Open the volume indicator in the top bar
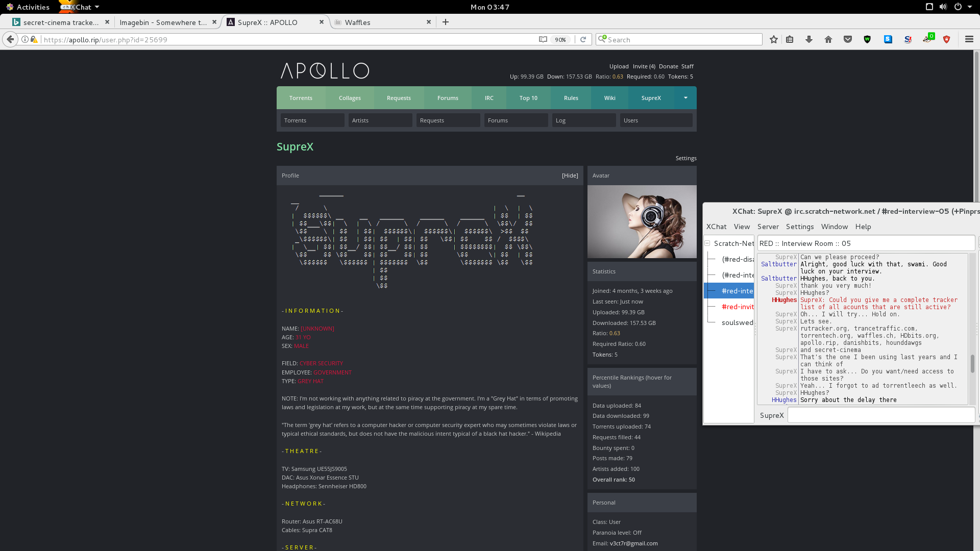980x551 pixels. tap(943, 7)
